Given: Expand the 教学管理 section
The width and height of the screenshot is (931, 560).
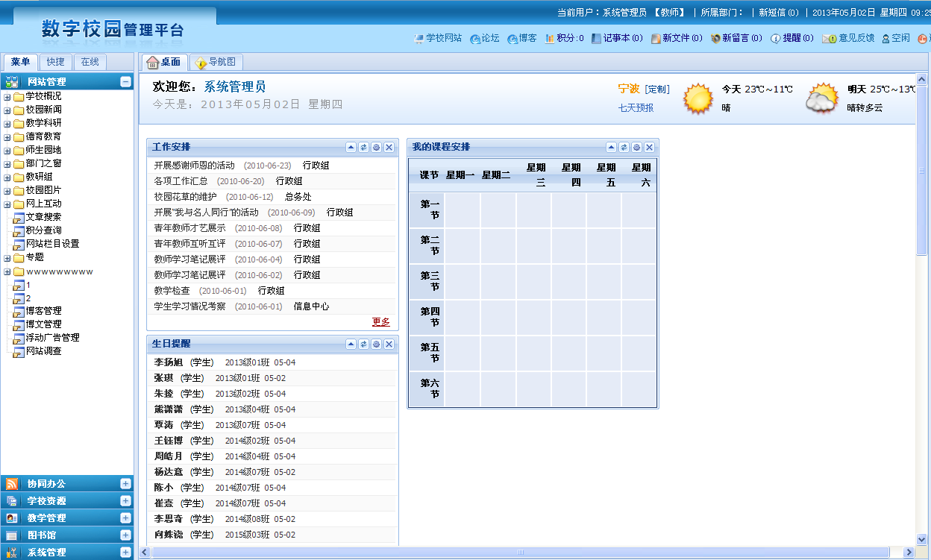Looking at the screenshot, I should coord(125,517).
